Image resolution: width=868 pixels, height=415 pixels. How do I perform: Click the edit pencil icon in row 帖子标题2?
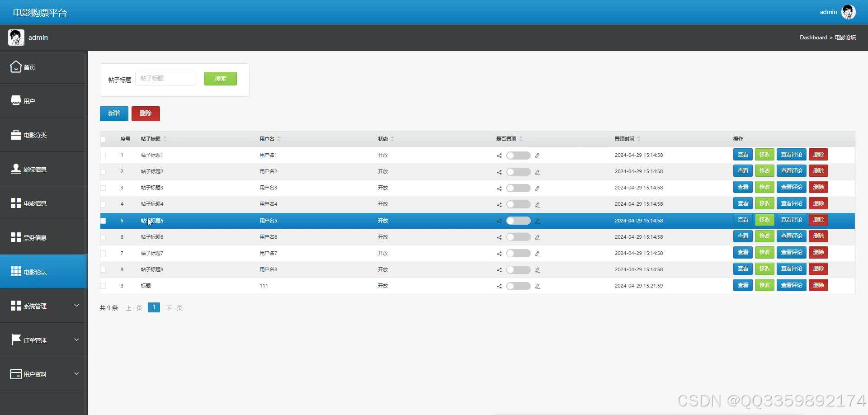538,172
